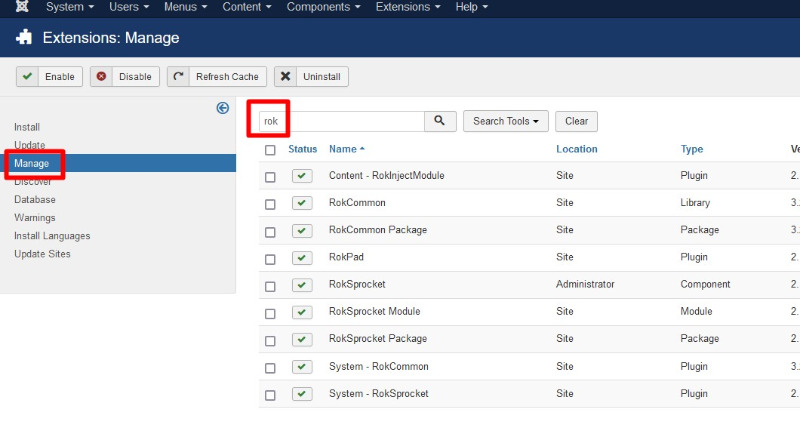
Task: Click the 'Extensions: Manage' page title
Action: click(111, 38)
